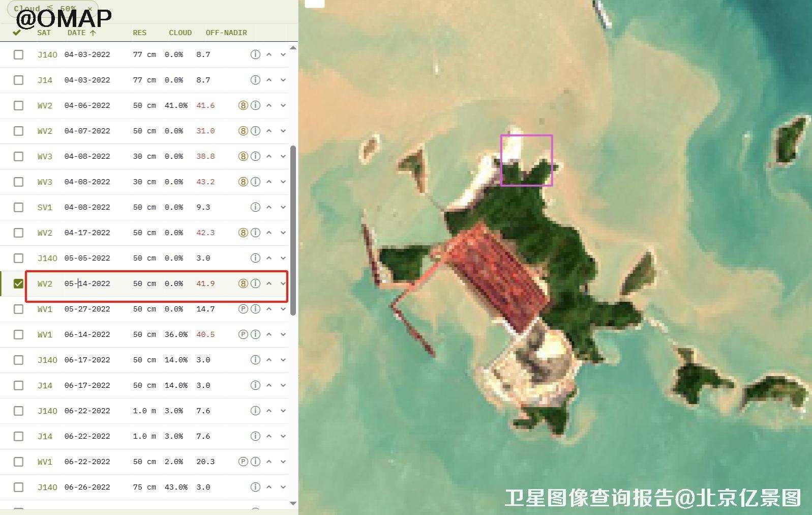Viewport: 812px width, 515px height.
Task: Toggle select-all checkmark in table header
Action: pos(17,33)
